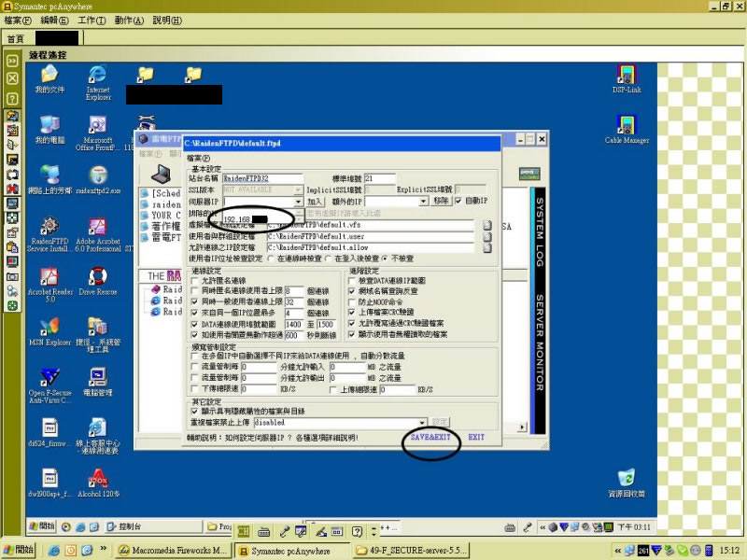
Task: Open 資源回收筒 recycle bin icon
Action: [x=627, y=483]
